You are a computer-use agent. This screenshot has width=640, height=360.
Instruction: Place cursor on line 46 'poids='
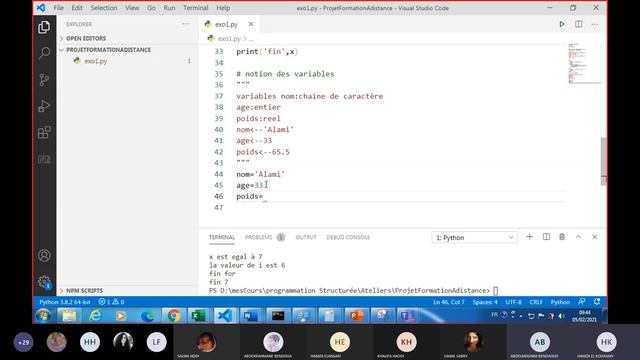(x=249, y=196)
